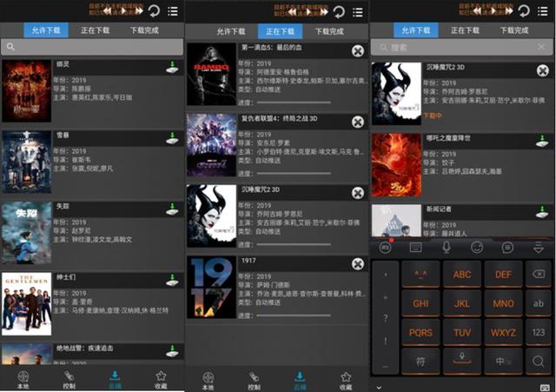The width and height of the screenshot is (556, 392).
Task: Tap fast-forward button on the keyboard screen
Action: [x=508, y=10]
